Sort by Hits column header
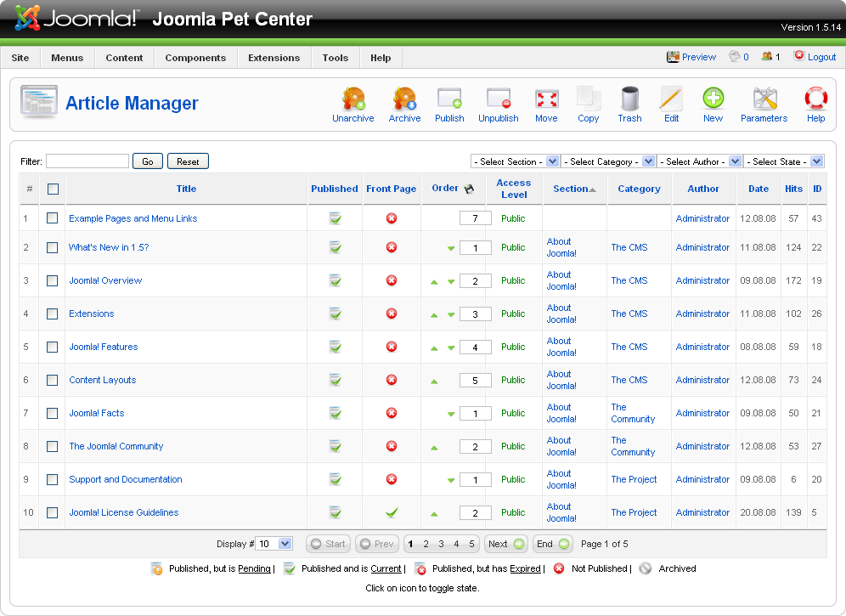The image size is (846, 616). [793, 189]
